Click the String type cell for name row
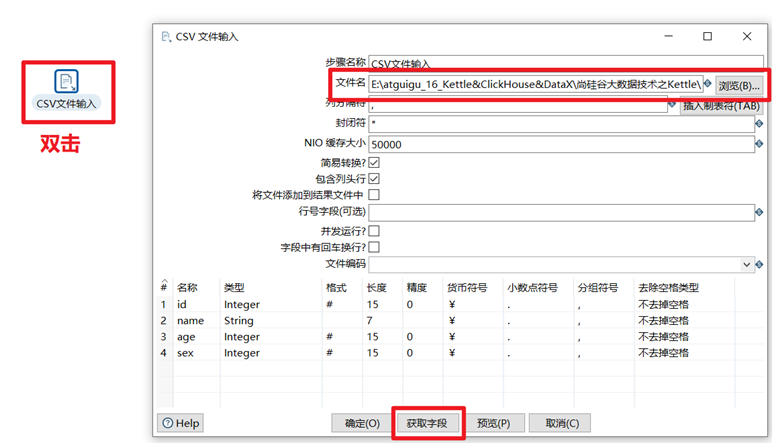The image size is (772, 443). pyautogui.click(x=239, y=321)
